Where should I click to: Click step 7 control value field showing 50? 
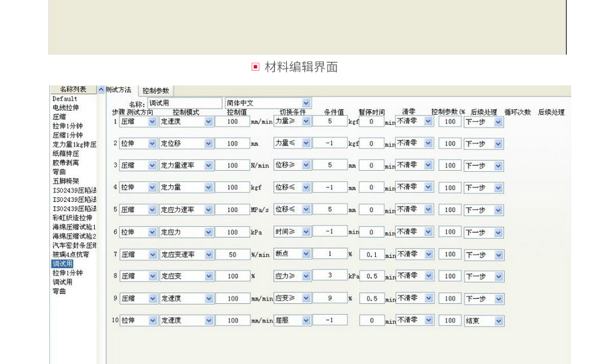point(232,255)
